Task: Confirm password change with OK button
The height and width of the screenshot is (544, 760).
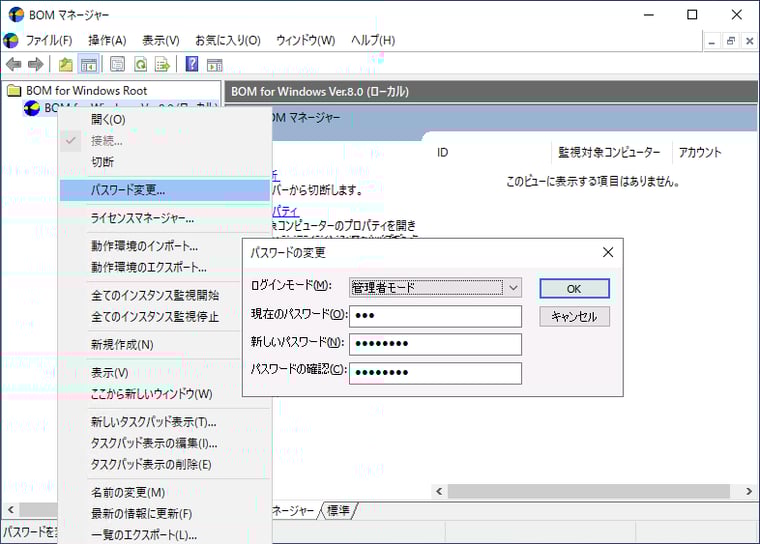Action: [574, 289]
